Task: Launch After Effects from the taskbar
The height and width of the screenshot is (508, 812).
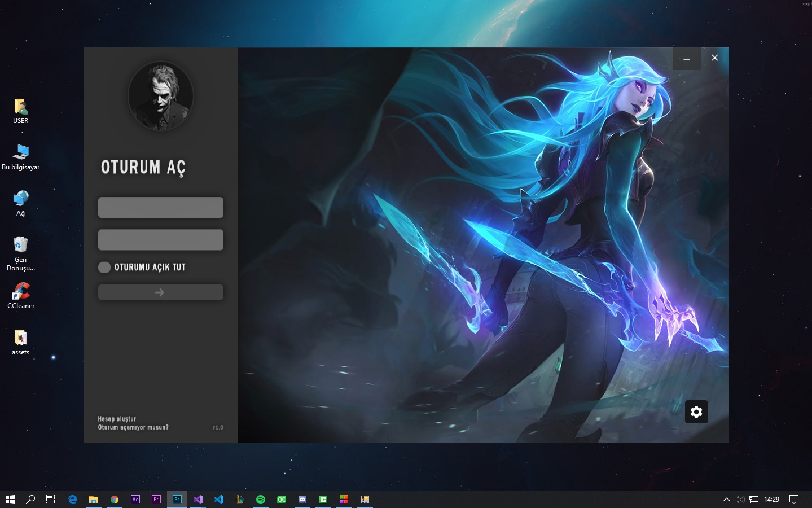Action: [x=135, y=500]
